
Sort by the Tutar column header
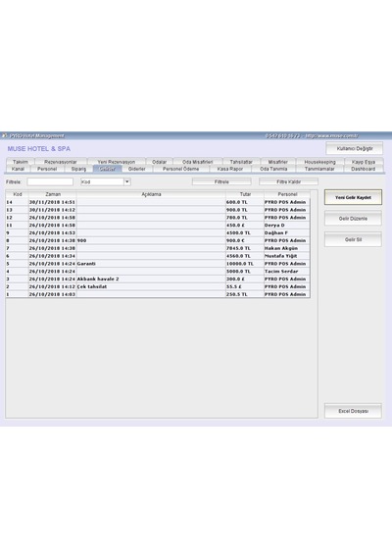(245, 194)
